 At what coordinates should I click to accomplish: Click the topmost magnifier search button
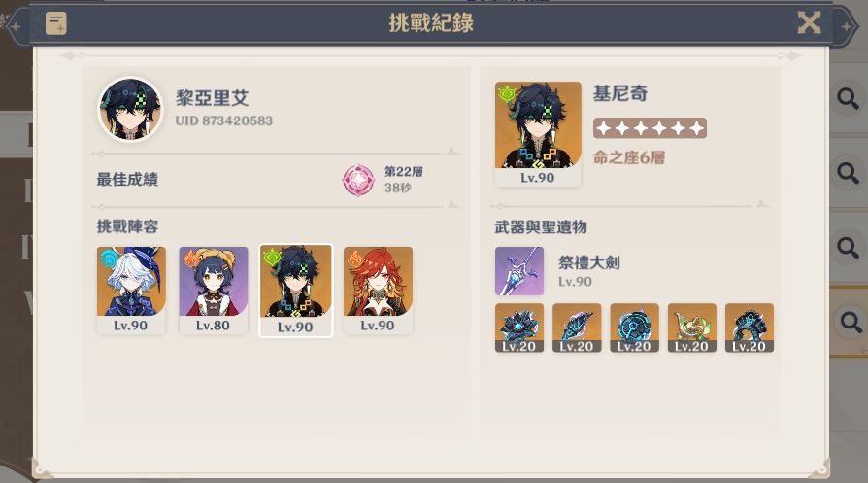click(848, 98)
